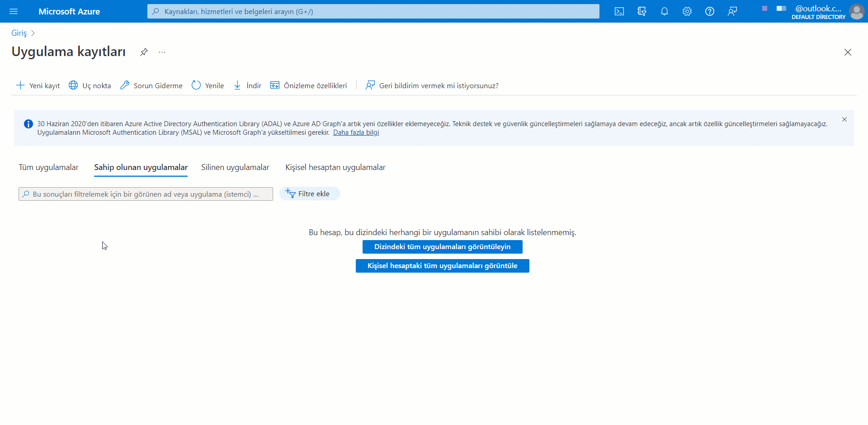Click Yenile refresh button
868x425 pixels.
pos(208,85)
